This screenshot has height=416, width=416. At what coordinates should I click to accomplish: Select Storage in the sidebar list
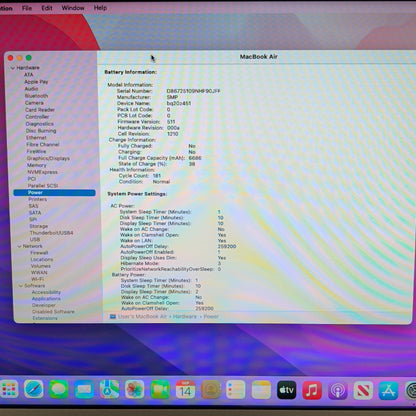[39, 226]
